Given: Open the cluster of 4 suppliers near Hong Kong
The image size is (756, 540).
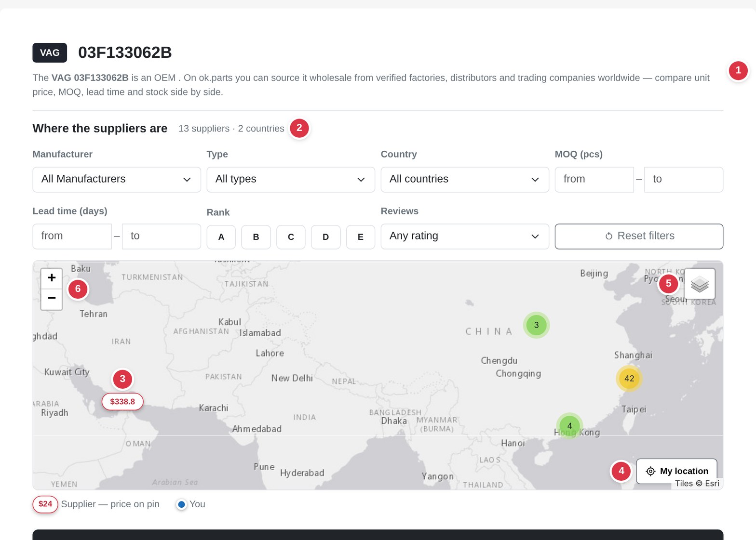Looking at the screenshot, I should point(569,426).
